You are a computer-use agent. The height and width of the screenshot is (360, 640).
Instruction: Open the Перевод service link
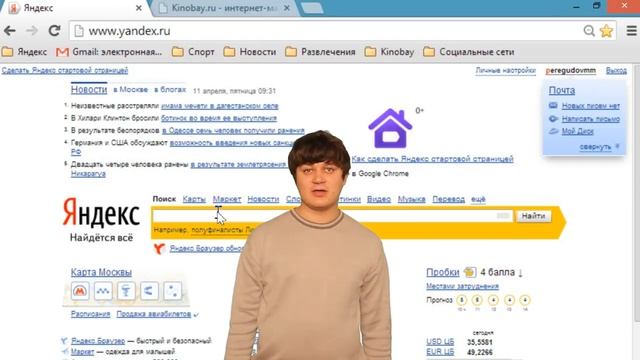(449, 199)
